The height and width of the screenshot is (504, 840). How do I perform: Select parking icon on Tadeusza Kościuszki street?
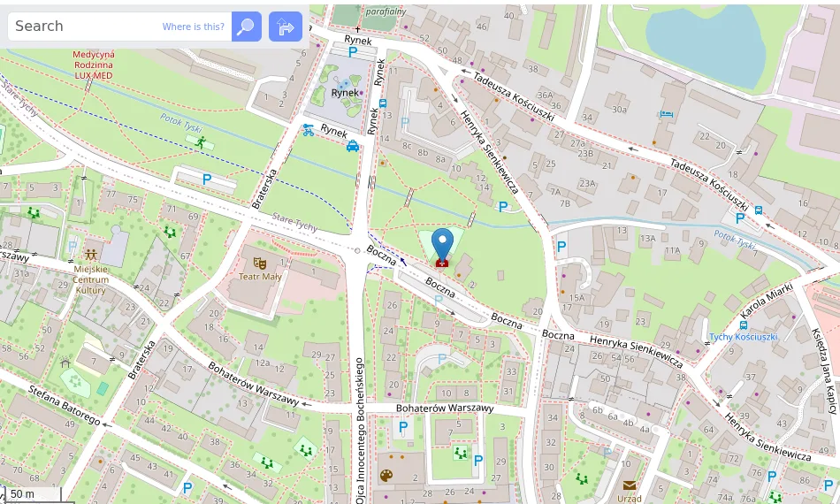pyautogui.click(x=740, y=218)
